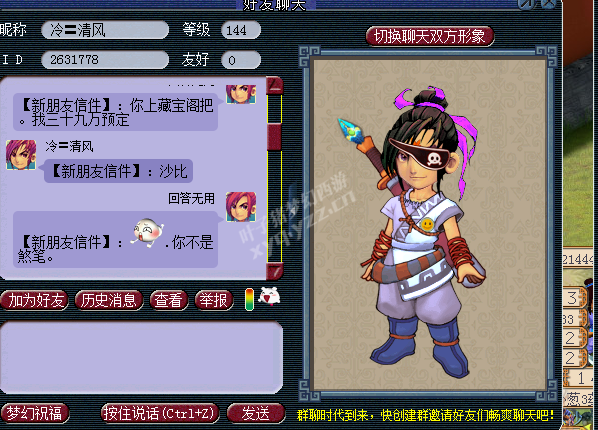Report the player with 举报
This screenshot has width=598, height=430.
(x=214, y=301)
